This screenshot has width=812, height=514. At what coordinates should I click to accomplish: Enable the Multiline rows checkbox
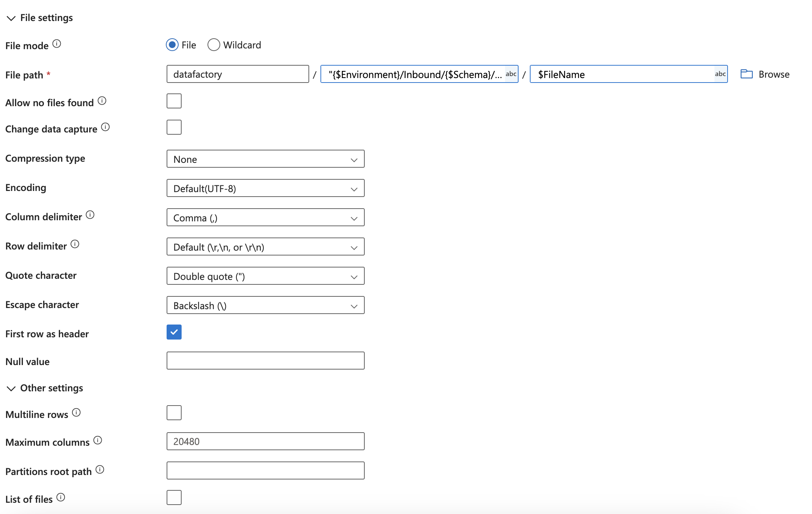(x=174, y=413)
